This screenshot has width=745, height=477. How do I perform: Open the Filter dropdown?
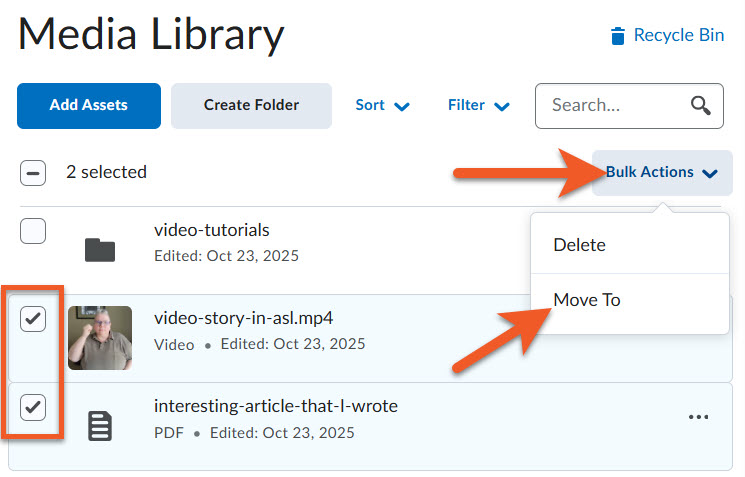coord(479,106)
